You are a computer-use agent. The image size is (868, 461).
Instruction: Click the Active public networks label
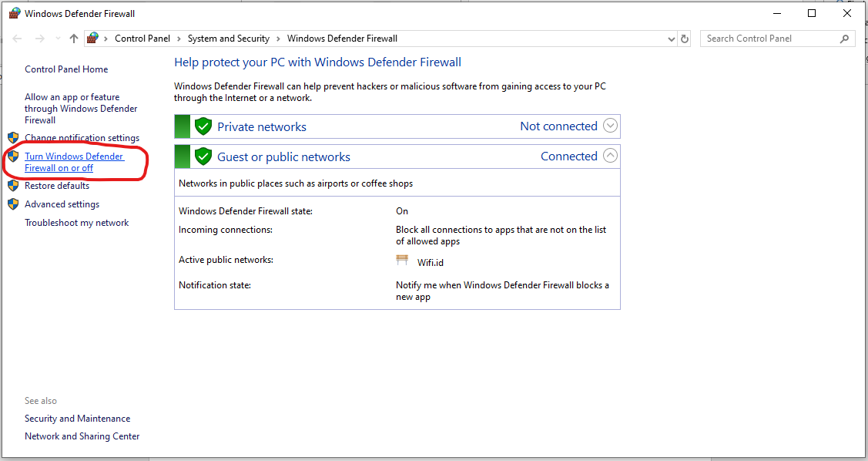(226, 259)
